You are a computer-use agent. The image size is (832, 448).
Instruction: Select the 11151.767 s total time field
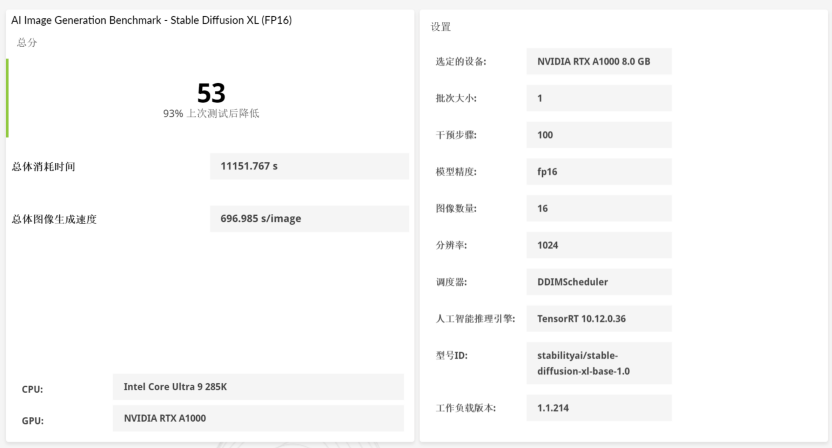pyautogui.click(x=309, y=166)
